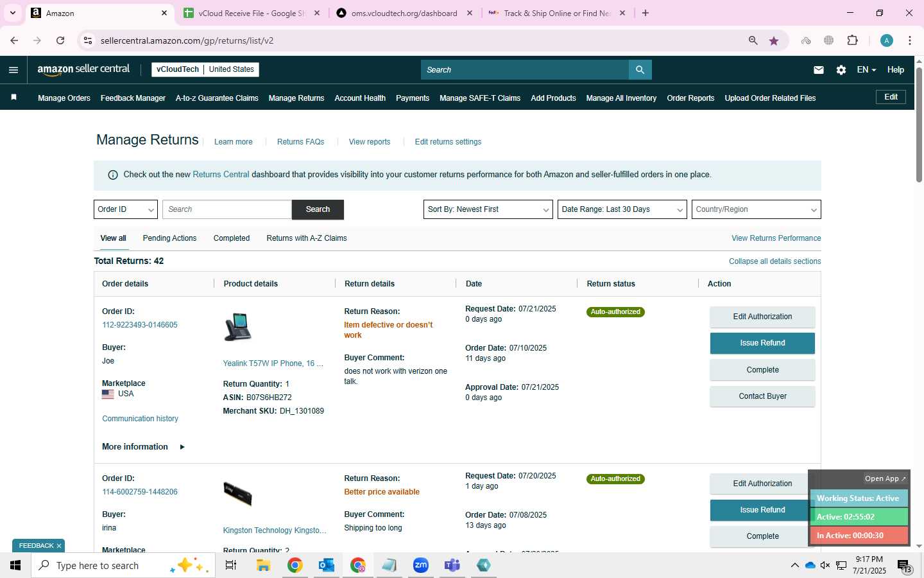The image size is (924, 578).
Task: Issue Refund for order 112-9223493-0146605
Action: 762,343
